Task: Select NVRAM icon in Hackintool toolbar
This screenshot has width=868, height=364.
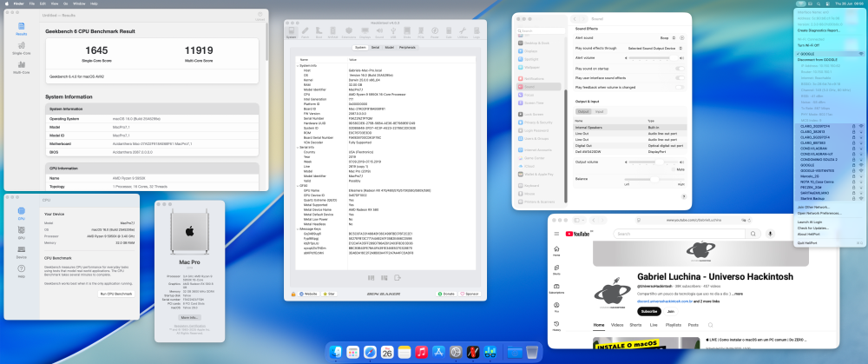Action: (333, 32)
